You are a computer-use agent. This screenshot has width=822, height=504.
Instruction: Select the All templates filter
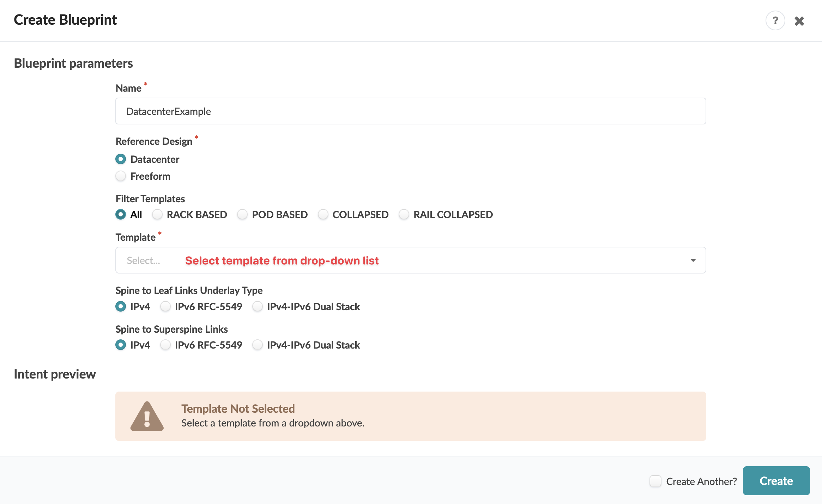[x=121, y=215]
